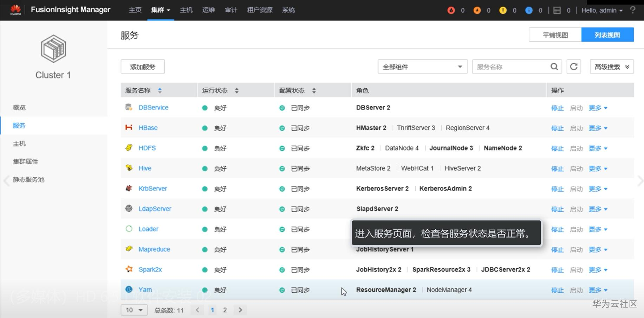Click the LdapServer service icon
Viewport: 644px width, 318px height.
point(129,208)
